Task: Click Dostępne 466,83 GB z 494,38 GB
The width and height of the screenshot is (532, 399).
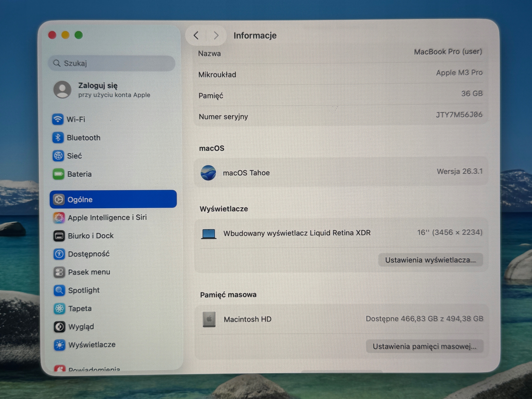Action: pos(425,319)
